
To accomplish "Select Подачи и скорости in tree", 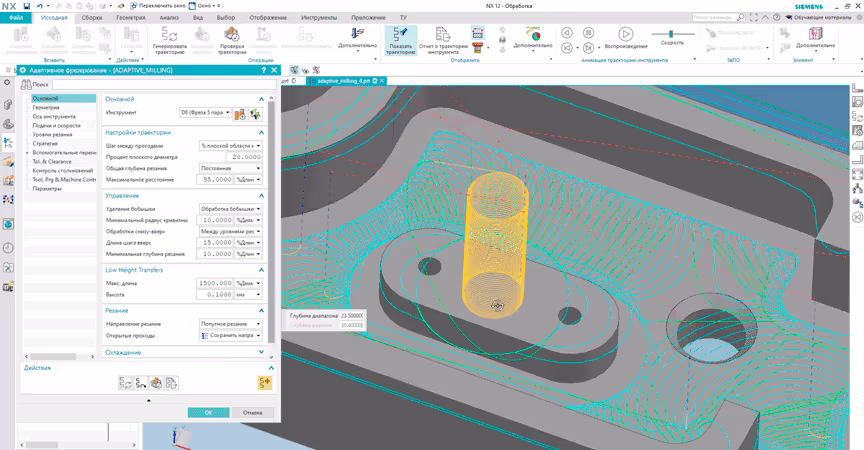I will pos(56,126).
